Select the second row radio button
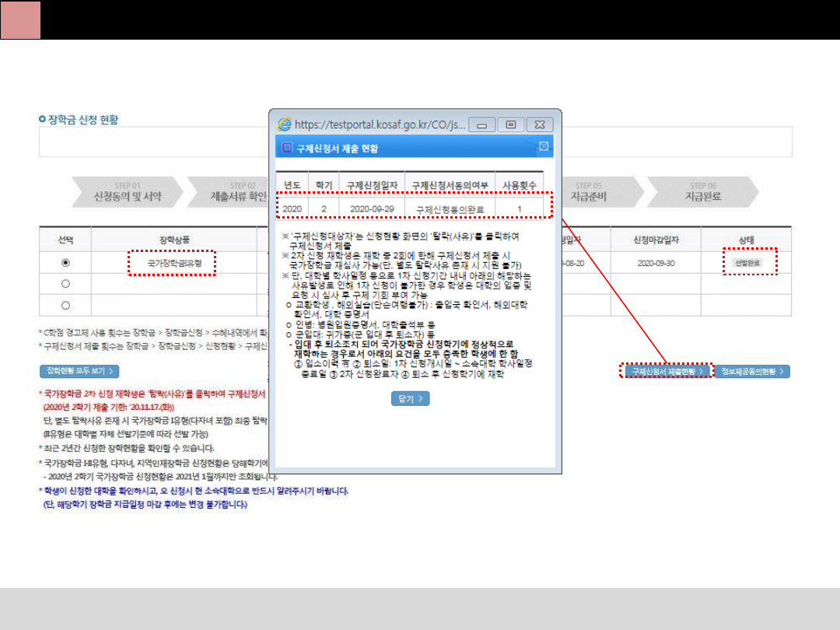 (x=65, y=284)
